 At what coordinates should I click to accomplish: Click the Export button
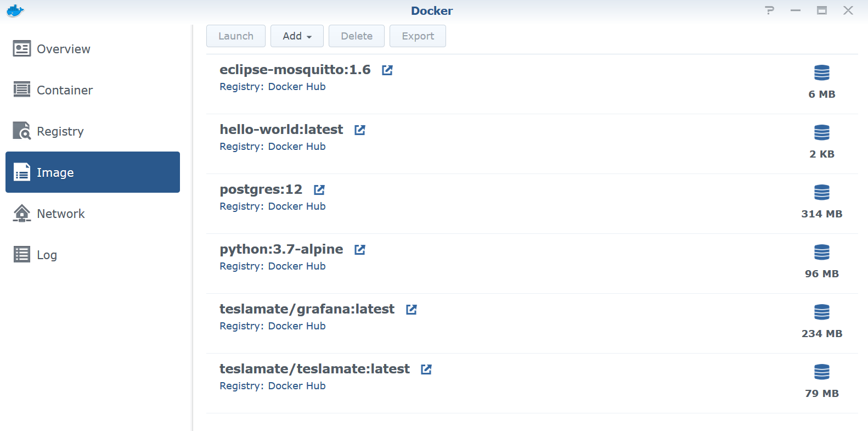(418, 36)
